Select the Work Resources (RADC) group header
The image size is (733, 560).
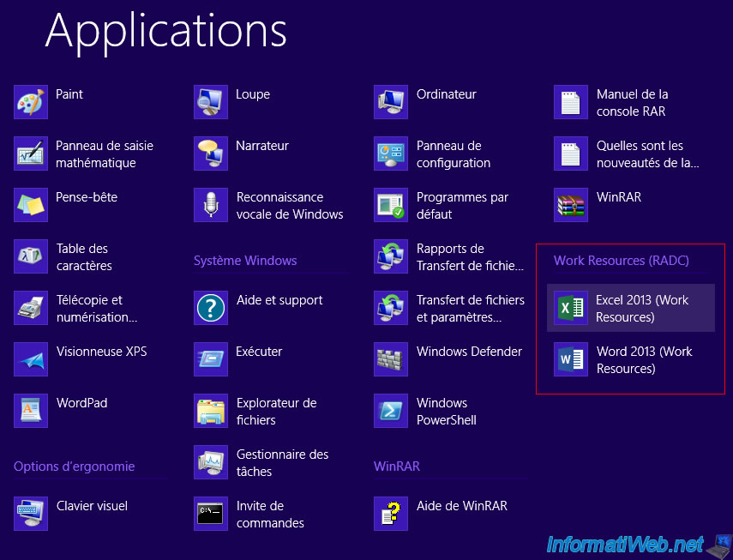622,261
